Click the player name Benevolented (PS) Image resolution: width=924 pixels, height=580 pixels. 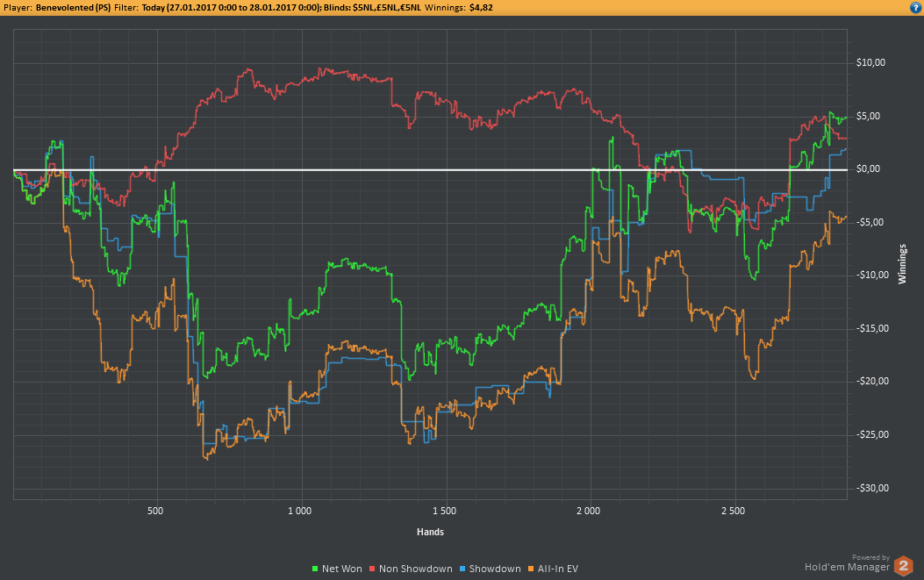73,8
